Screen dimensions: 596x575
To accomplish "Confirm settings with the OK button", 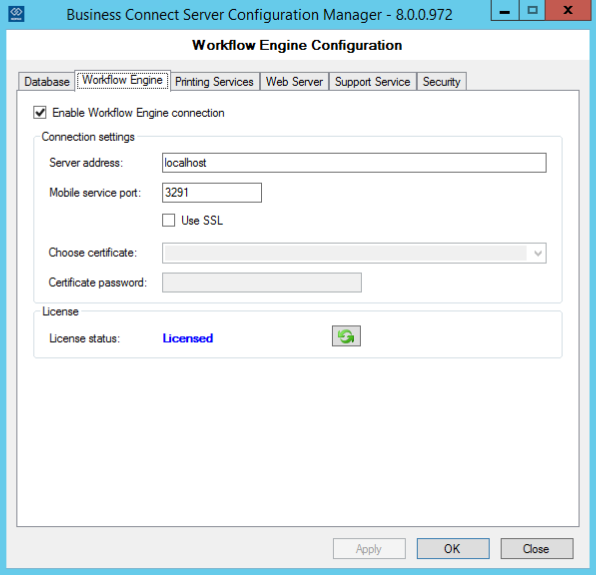I will click(x=453, y=548).
